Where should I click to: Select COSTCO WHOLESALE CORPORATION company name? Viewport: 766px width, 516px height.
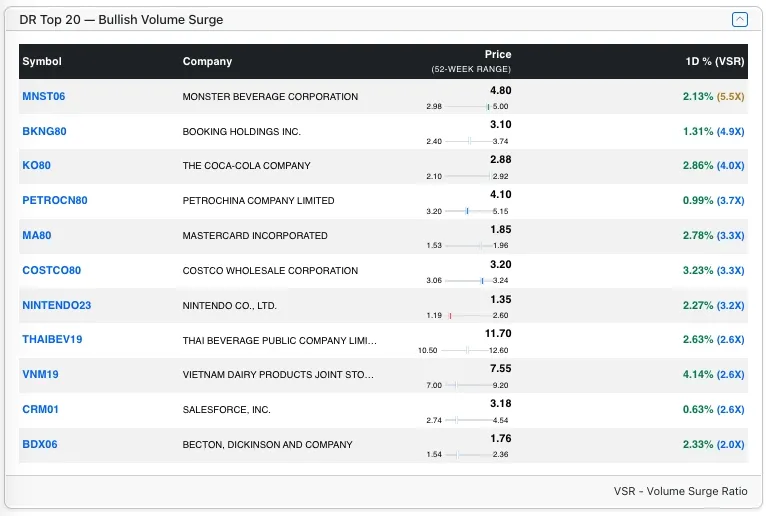(x=270, y=271)
